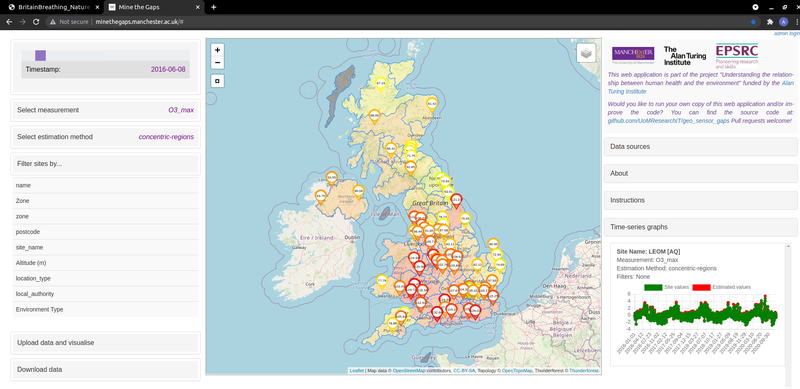Open the Upload data and visualise panel
The width and height of the screenshot is (800, 389).
tap(106, 343)
